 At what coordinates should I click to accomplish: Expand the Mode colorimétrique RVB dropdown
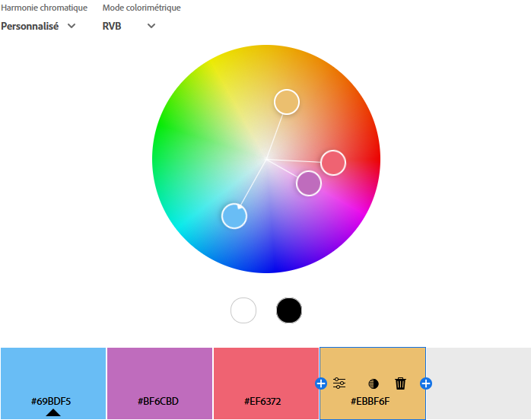pos(129,26)
